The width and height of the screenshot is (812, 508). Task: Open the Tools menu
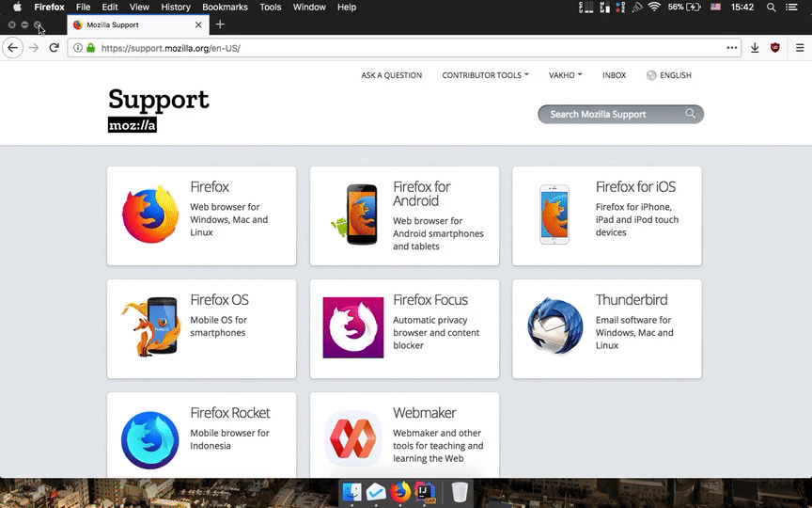pos(271,8)
